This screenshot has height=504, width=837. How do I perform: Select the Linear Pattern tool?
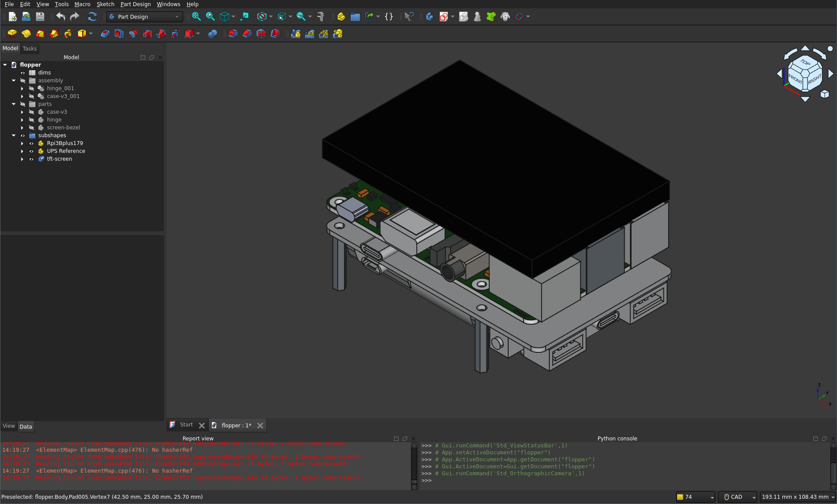tap(310, 34)
